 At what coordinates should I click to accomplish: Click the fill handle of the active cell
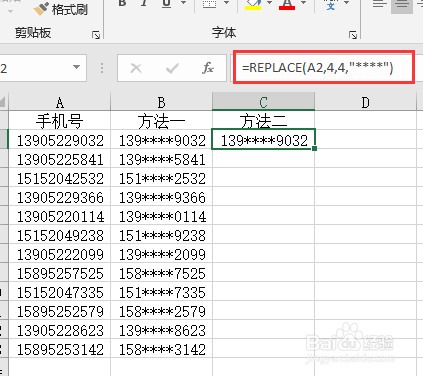[314, 148]
